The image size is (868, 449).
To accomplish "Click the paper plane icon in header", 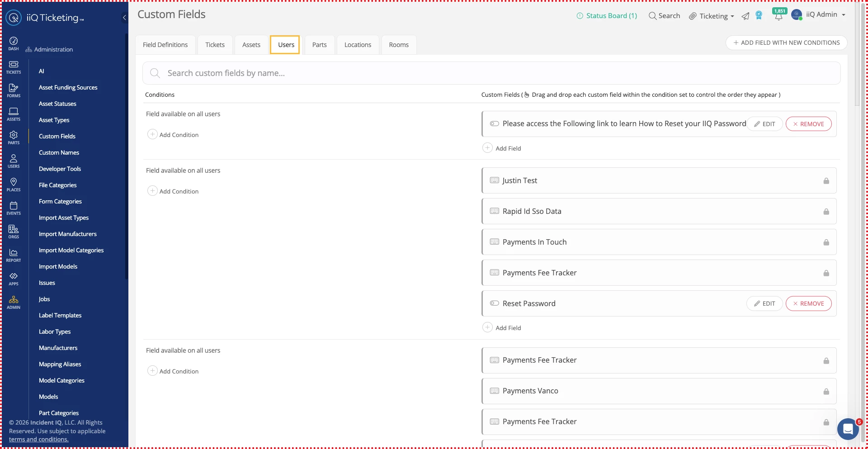I will (745, 16).
